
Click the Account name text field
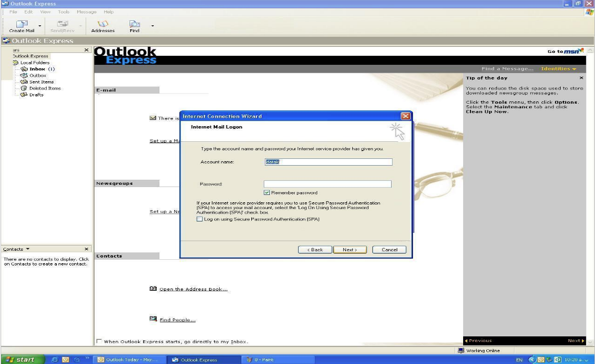(x=328, y=162)
